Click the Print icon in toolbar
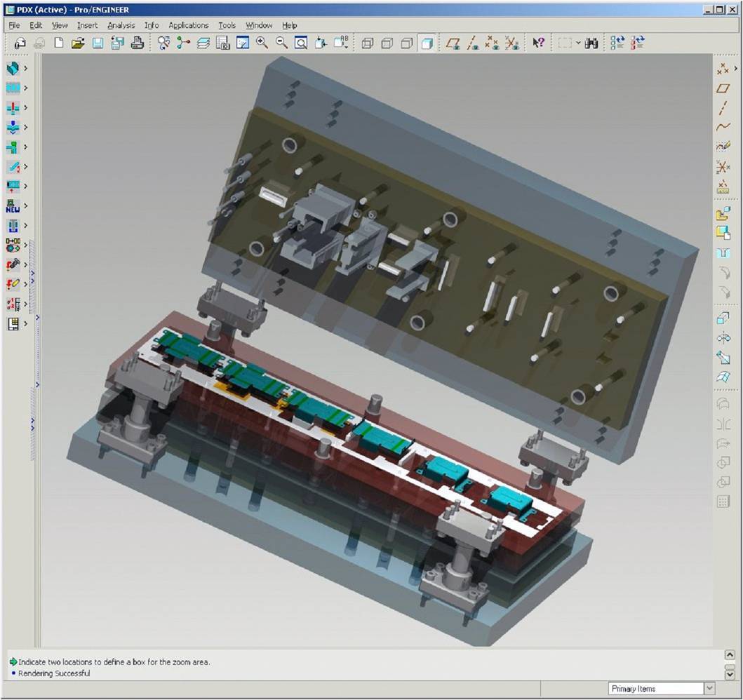 (x=138, y=43)
